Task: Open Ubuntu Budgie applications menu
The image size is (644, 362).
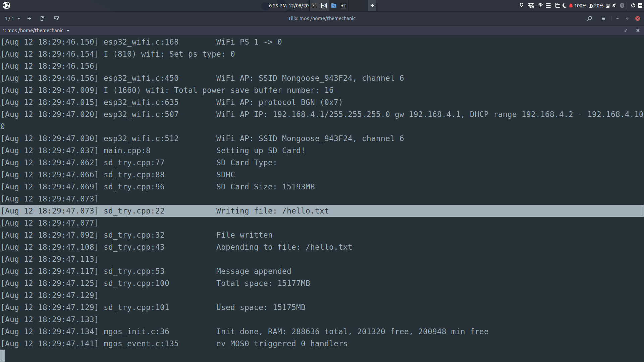Action: click(6, 5)
